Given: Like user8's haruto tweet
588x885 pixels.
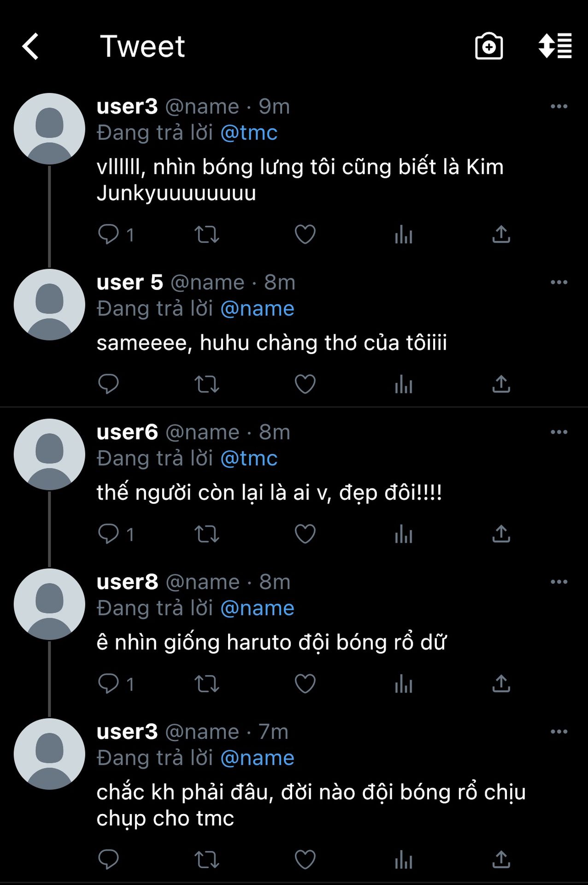Looking at the screenshot, I should click(x=305, y=684).
